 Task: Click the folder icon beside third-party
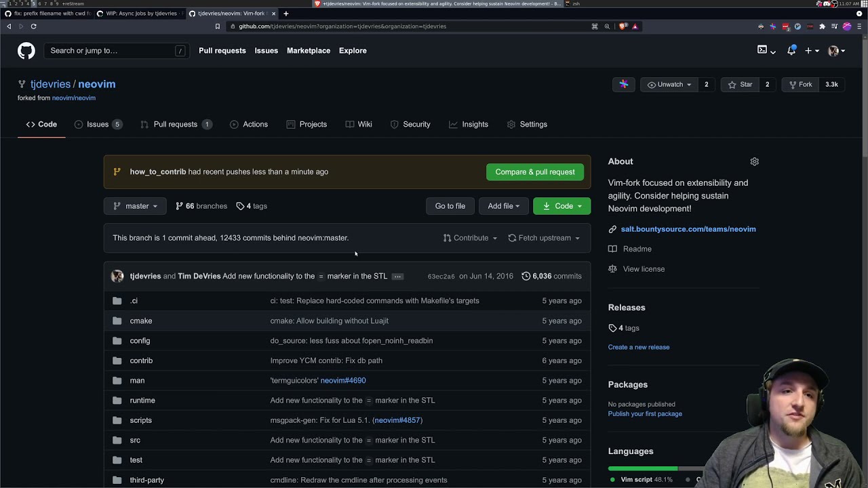tap(117, 480)
